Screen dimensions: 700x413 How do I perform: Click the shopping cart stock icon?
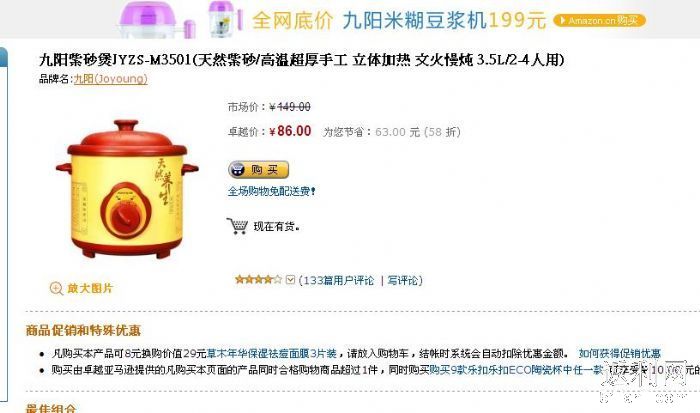tap(237, 226)
